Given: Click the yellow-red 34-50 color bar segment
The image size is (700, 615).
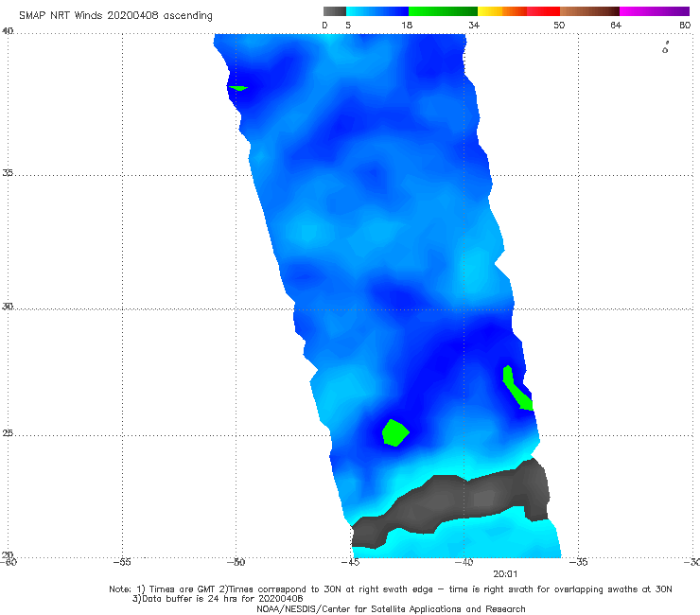Looking at the screenshot, I should [x=518, y=11].
